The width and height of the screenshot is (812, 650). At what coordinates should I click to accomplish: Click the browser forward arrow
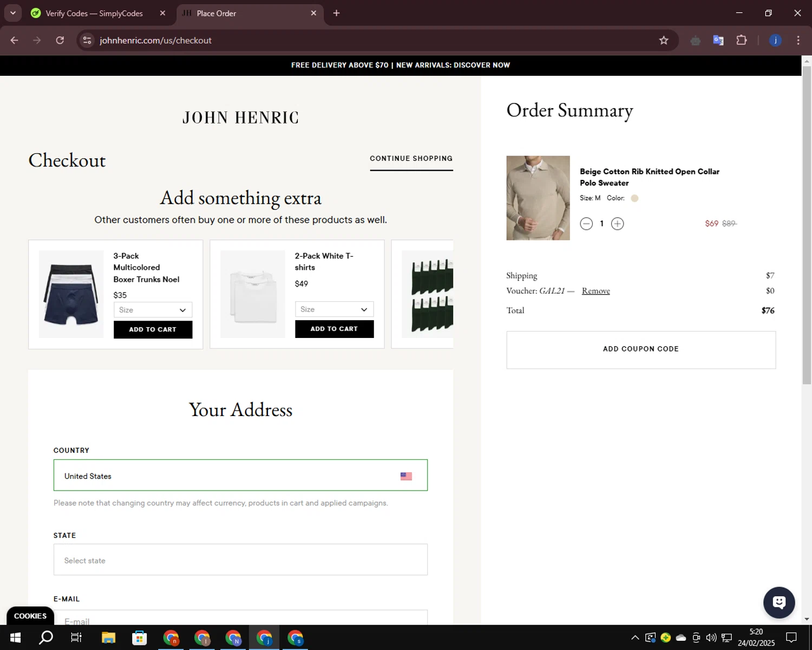37,40
